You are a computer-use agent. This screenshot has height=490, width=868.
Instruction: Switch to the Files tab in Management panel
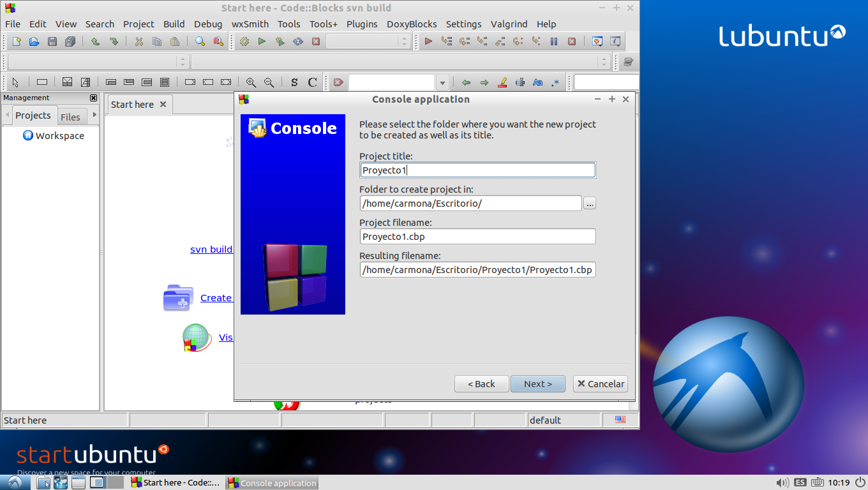71,117
